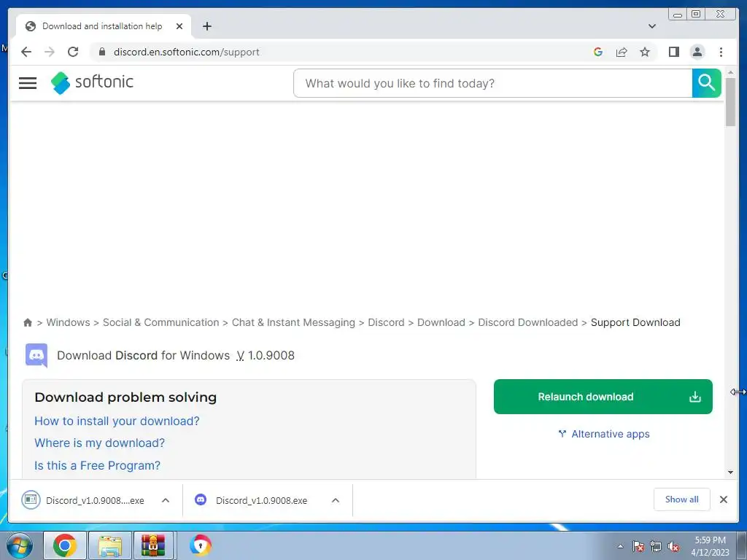Click the padlock site info icon

click(101, 52)
